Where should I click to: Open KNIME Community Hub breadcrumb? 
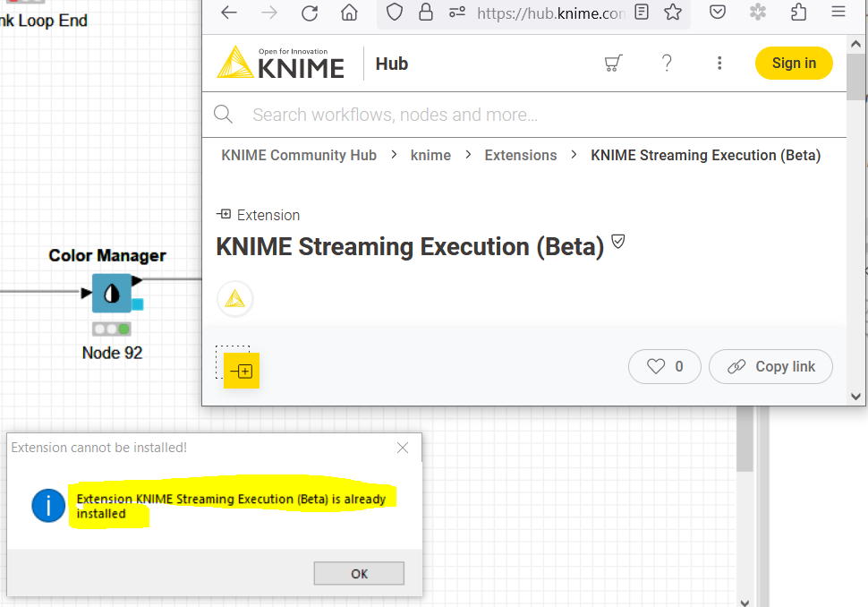tap(299, 155)
